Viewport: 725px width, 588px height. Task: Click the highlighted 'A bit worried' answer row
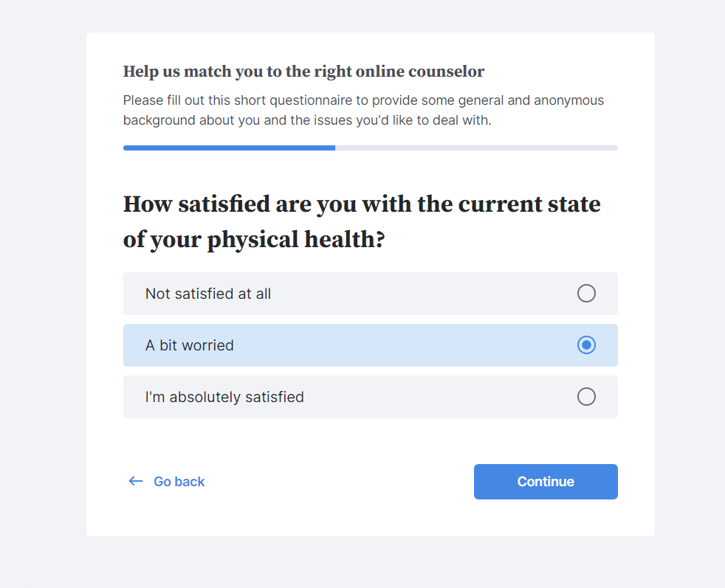click(x=295, y=345)
